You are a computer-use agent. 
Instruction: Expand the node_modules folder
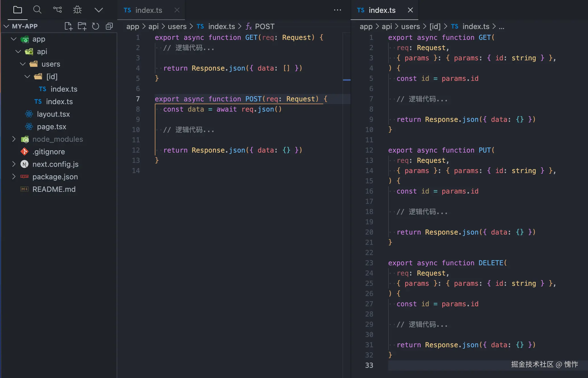[14, 139]
